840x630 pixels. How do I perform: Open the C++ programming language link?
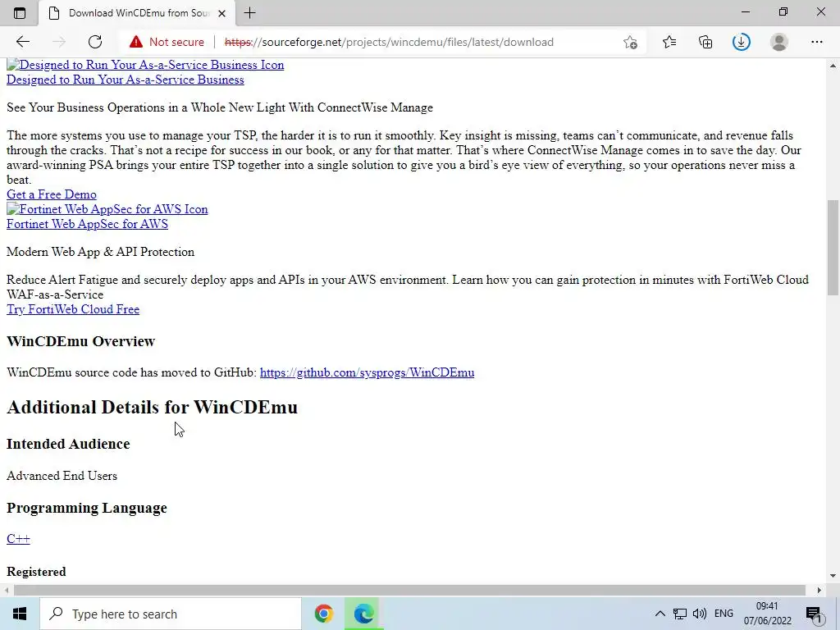[x=18, y=539]
